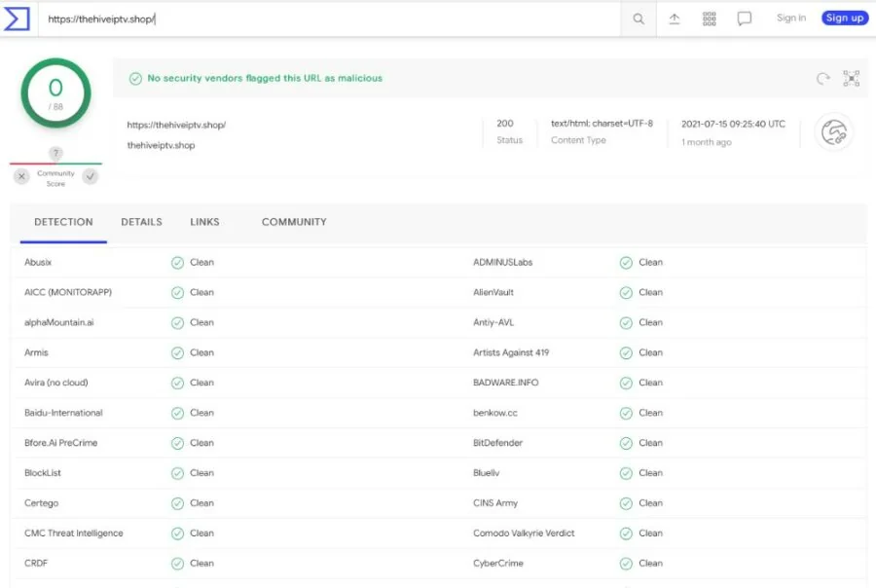
Task: Click the Abusix clean check icon
Action: pos(177,263)
